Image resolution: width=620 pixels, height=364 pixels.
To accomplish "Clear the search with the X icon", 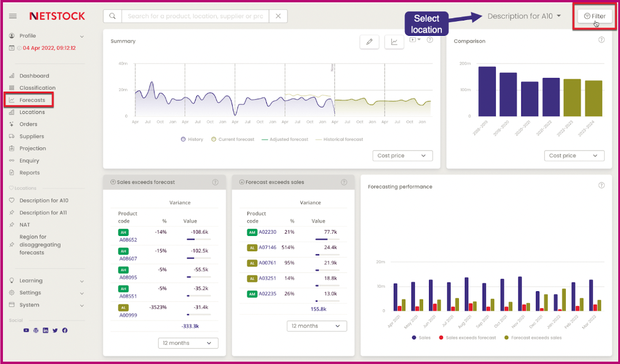I will [x=279, y=16].
